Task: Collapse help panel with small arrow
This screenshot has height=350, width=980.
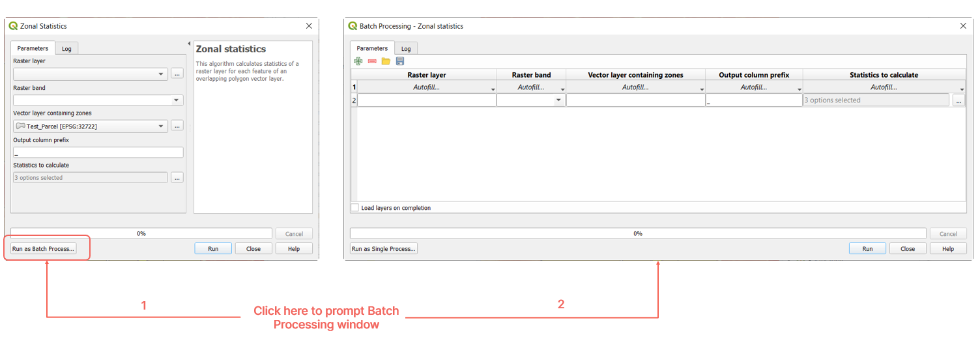Action: (189, 44)
